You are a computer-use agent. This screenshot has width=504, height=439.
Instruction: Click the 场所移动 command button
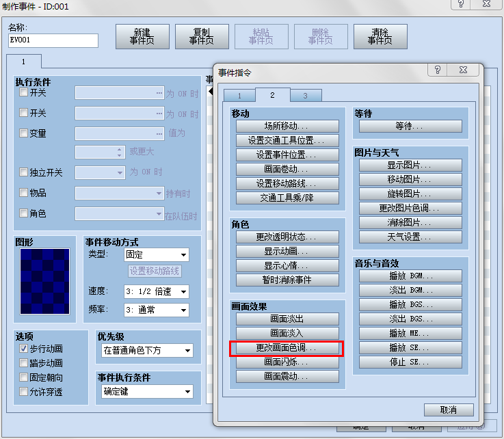point(287,127)
